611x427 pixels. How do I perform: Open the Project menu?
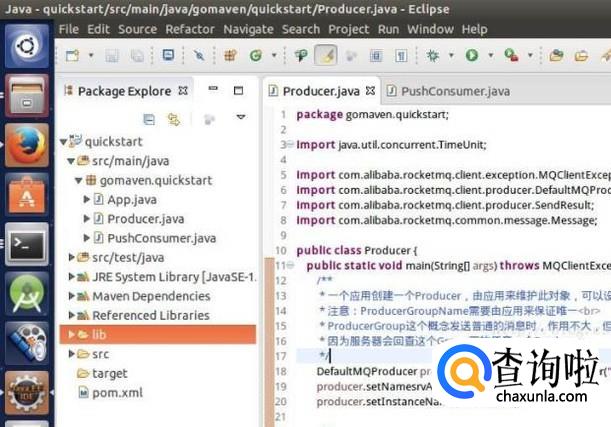[349, 29]
